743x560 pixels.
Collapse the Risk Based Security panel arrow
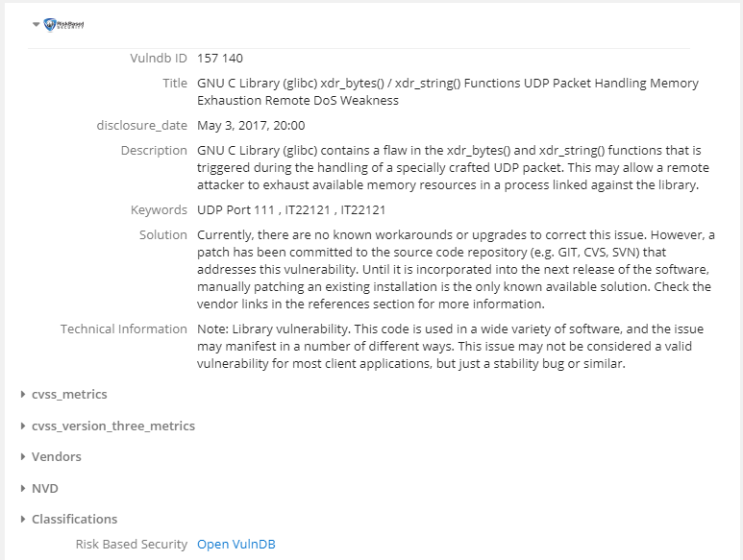36,24
